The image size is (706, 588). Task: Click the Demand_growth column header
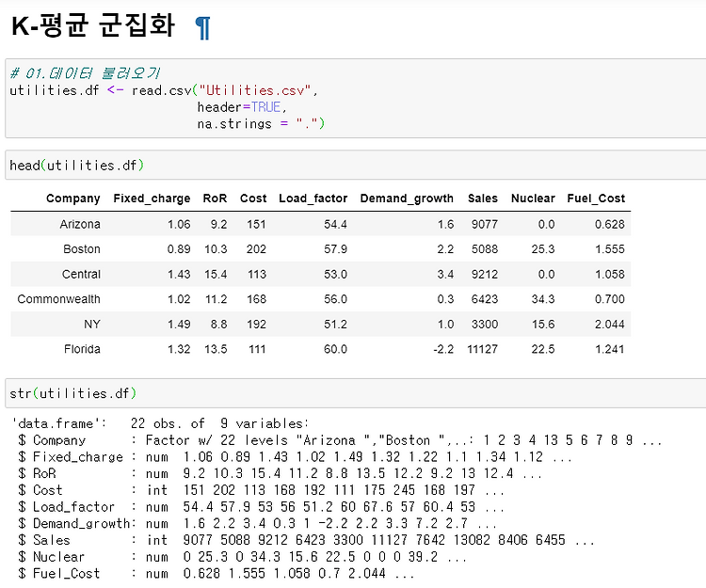click(x=407, y=199)
